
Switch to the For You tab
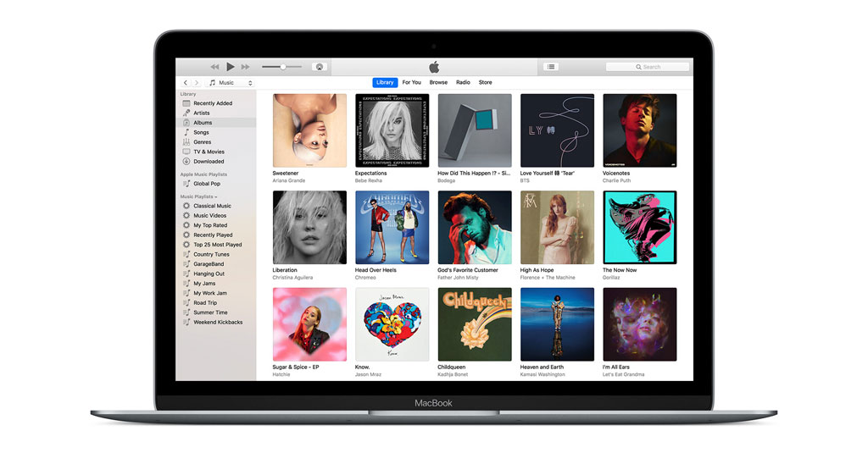tap(411, 82)
